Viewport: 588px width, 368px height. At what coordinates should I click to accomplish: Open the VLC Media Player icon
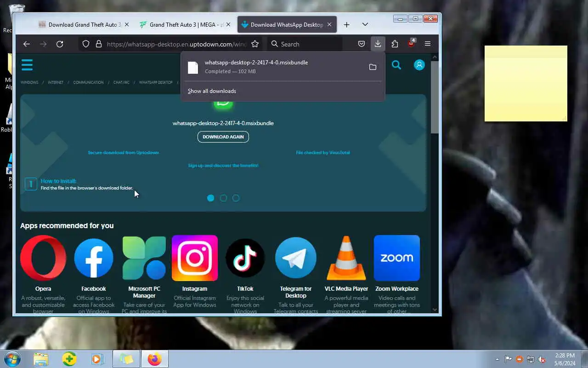pyautogui.click(x=346, y=258)
